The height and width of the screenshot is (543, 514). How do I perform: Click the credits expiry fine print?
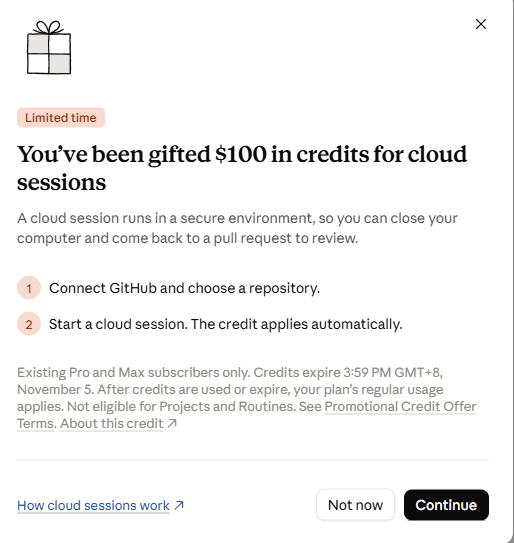(x=247, y=398)
